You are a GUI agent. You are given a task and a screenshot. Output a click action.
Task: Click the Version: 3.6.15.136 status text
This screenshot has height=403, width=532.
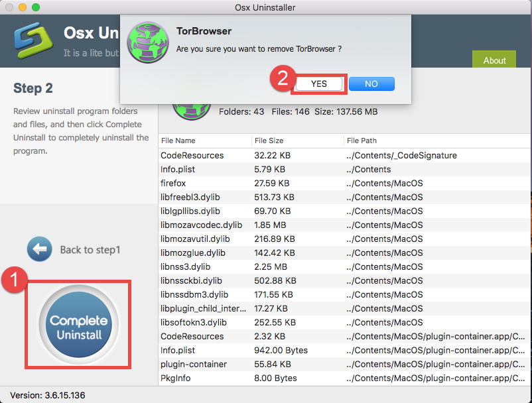tap(48, 395)
